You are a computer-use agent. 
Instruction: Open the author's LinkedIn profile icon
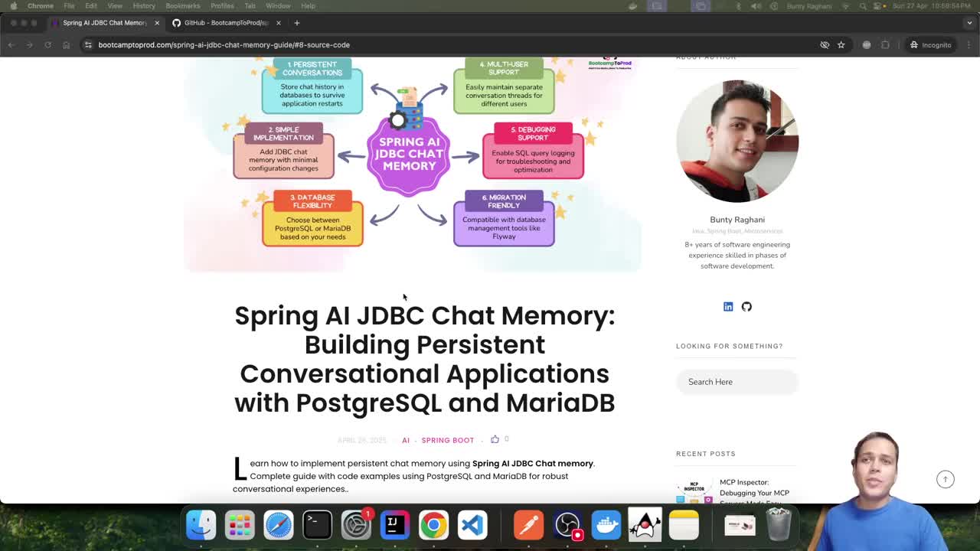click(728, 307)
